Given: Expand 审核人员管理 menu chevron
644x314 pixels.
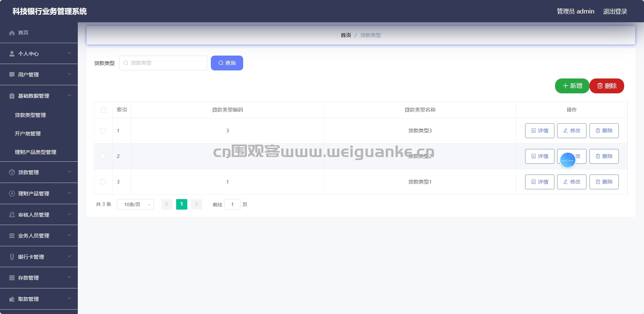Looking at the screenshot, I should point(69,214).
